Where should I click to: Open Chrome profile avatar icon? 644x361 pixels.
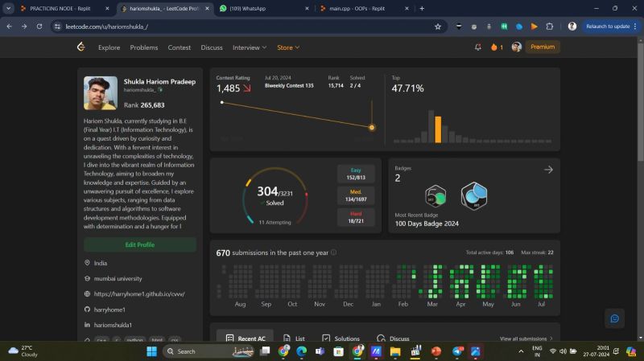572,27
